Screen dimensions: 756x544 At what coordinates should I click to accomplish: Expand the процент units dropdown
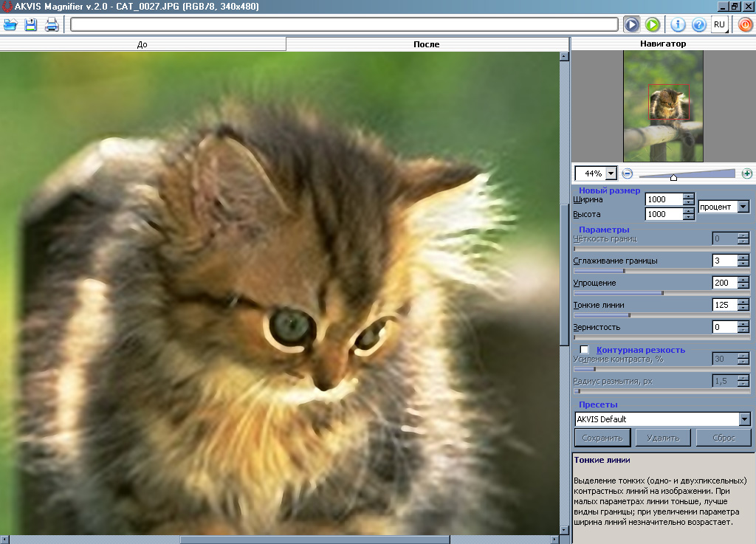coord(743,207)
